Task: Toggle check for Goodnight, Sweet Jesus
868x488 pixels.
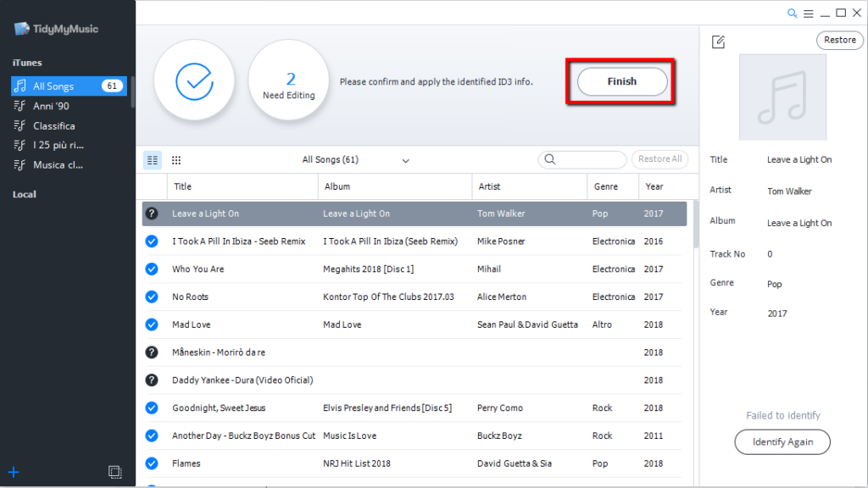Action: pyautogui.click(x=152, y=408)
